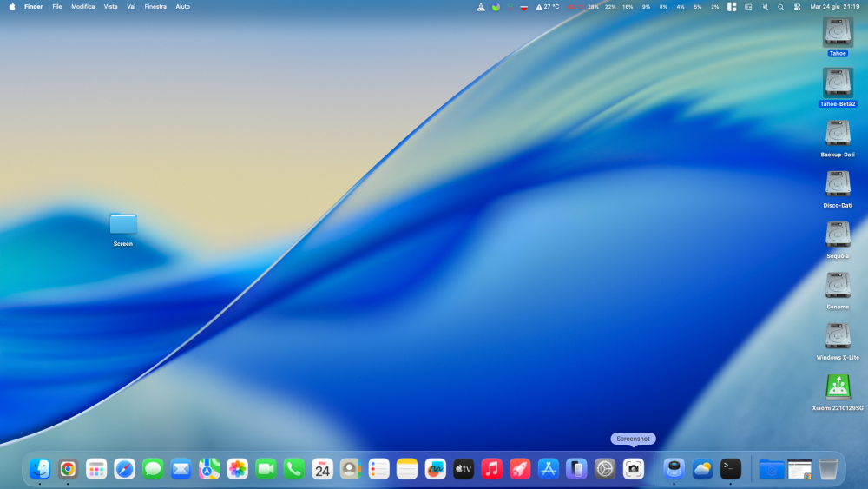Open the Reminders app in Dock
868x489 pixels.
click(378, 469)
